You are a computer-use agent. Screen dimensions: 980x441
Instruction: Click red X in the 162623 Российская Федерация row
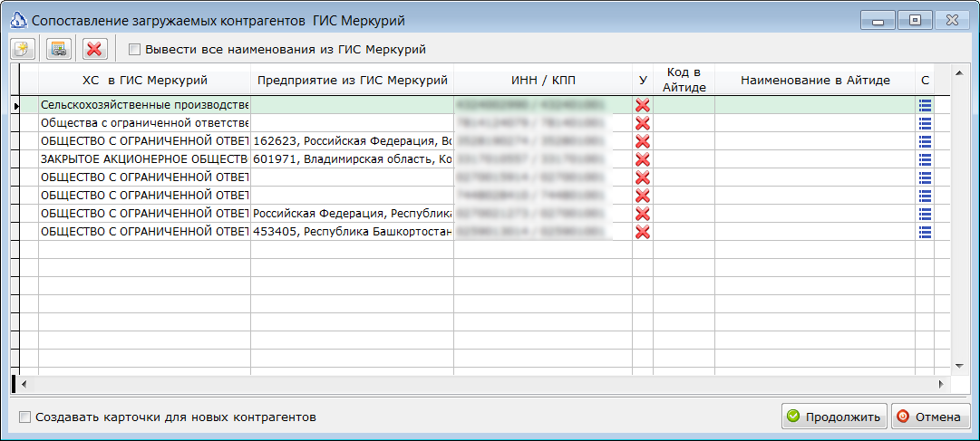click(x=643, y=142)
